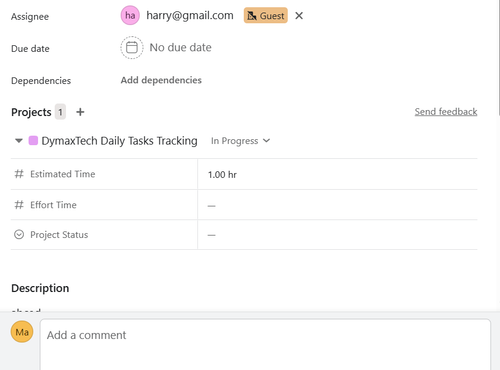Click the DymaxTech Daily Tasks Tracking project name
This screenshot has height=370, width=500.
click(119, 141)
